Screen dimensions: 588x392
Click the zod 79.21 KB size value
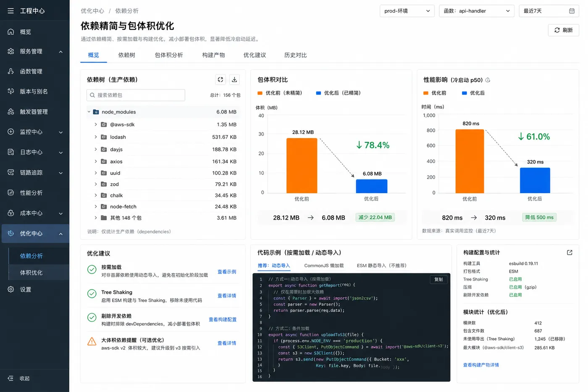coord(226,184)
